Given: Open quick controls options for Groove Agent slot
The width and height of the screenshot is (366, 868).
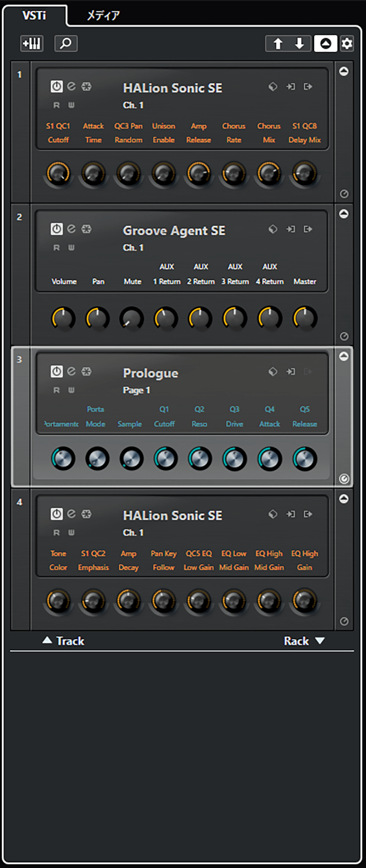Looking at the screenshot, I should tap(344, 336).
